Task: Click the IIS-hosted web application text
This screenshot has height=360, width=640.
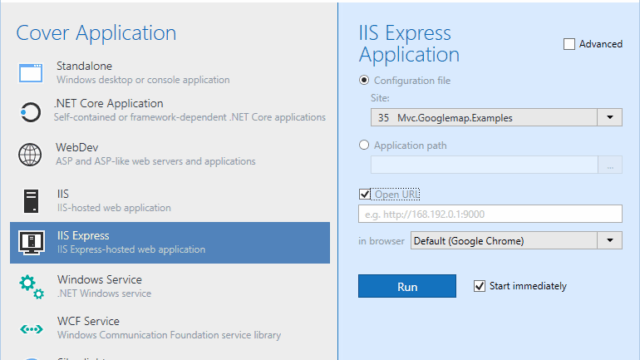Action: pyautogui.click(x=114, y=208)
